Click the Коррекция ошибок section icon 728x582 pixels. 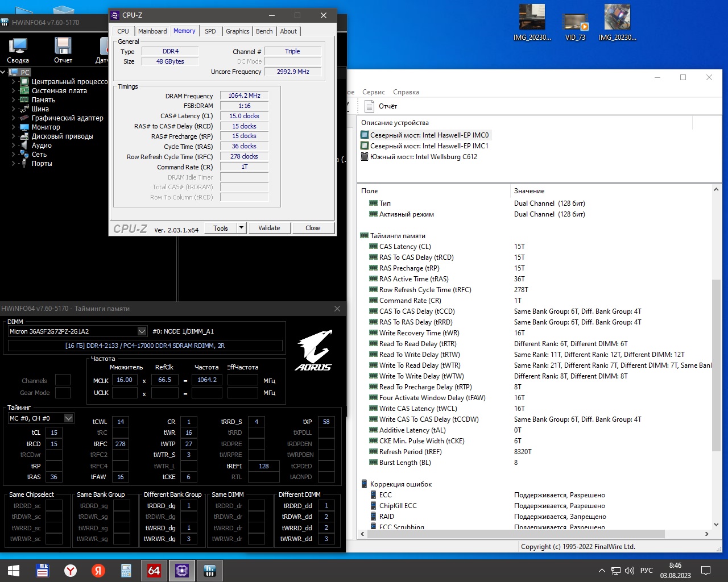364,484
